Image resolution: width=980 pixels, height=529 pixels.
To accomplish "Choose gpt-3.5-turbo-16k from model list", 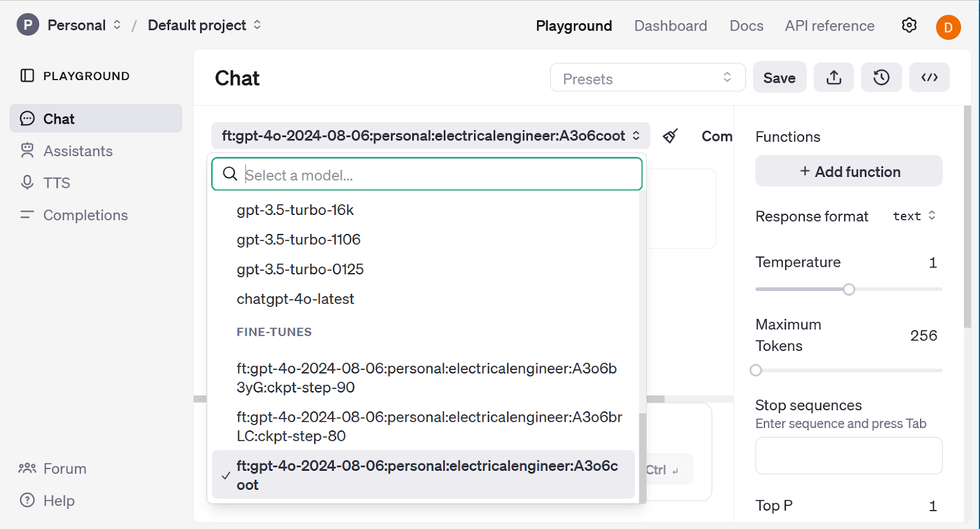I will (x=295, y=210).
